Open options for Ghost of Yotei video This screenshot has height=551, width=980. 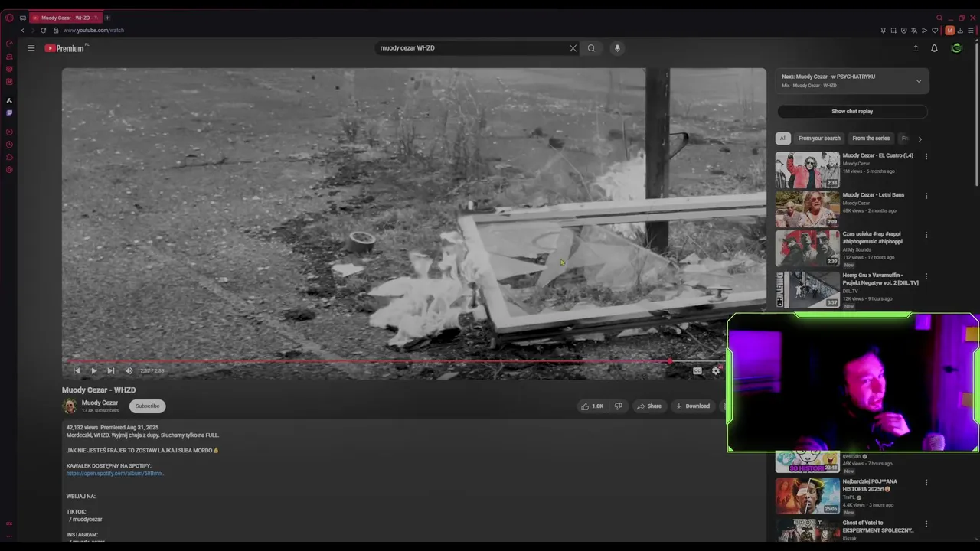click(926, 524)
